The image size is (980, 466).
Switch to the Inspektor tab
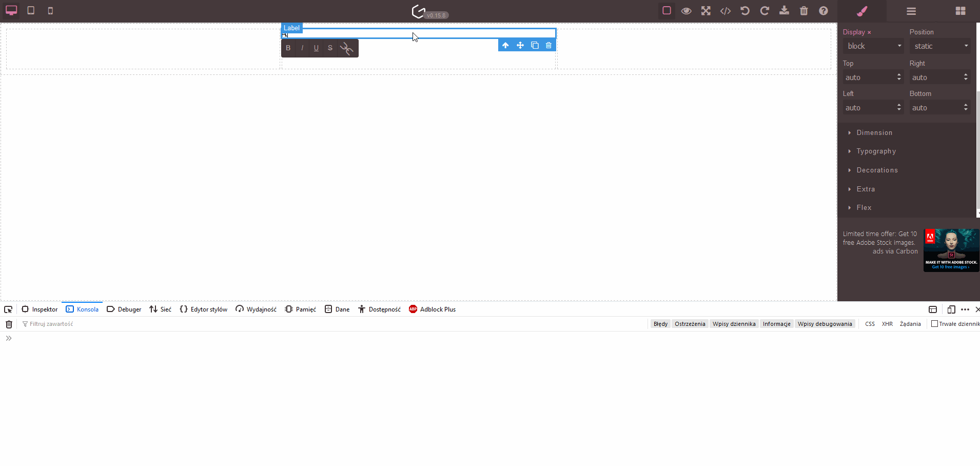pos(44,309)
